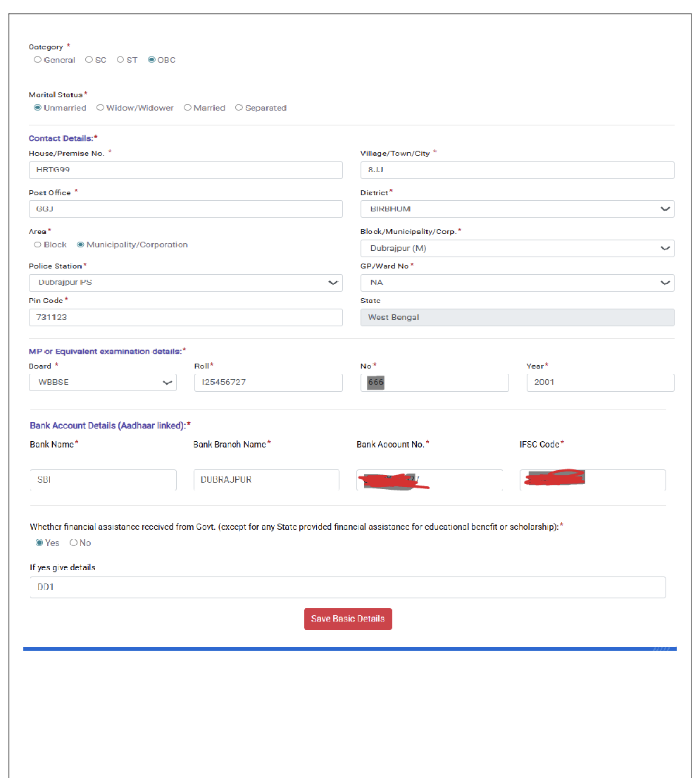
Task: Select the SC category option
Action: pos(88,60)
